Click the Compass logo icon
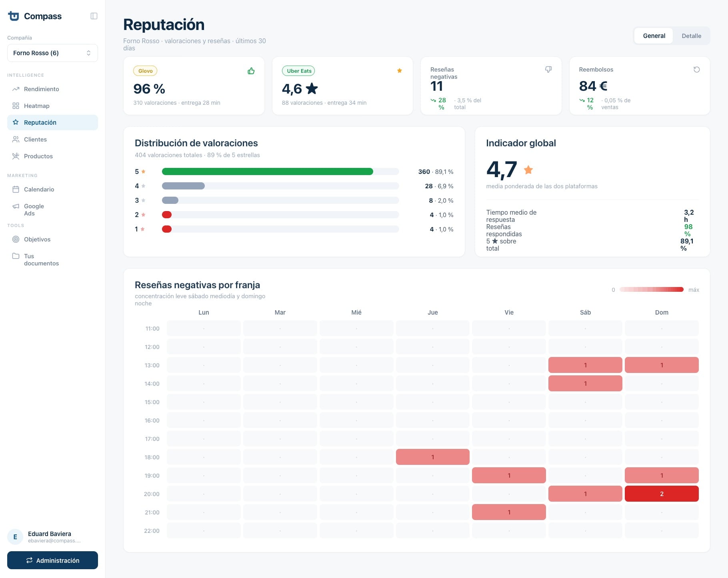 tap(14, 16)
